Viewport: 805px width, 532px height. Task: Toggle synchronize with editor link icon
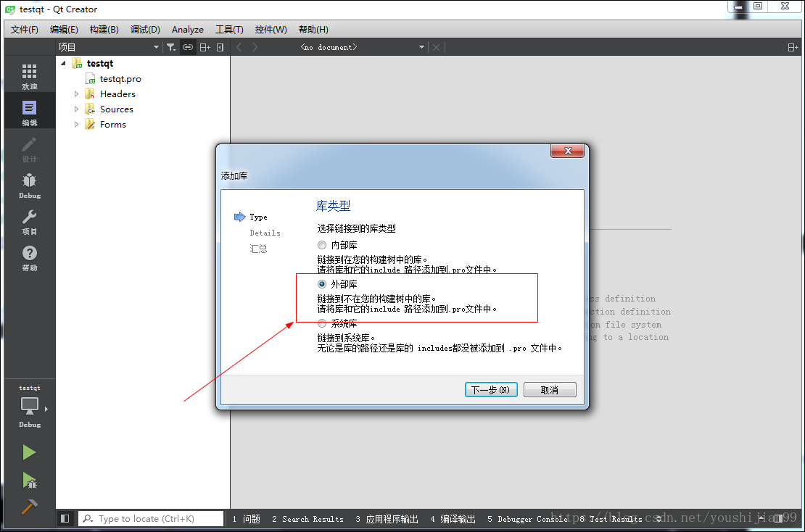[x=188, y=46]
